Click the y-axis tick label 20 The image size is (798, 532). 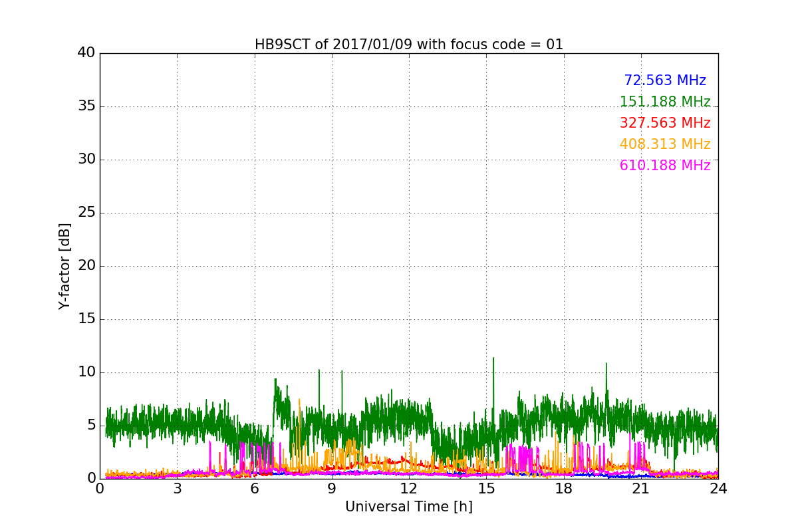86,266
